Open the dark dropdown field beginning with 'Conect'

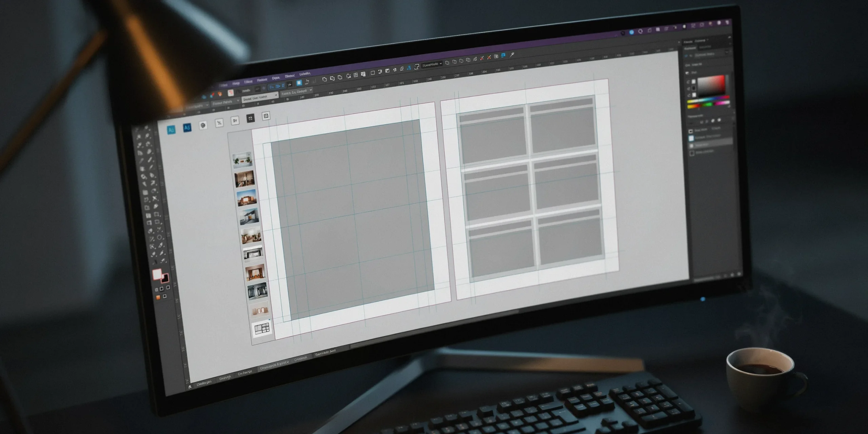click(297, 91)
